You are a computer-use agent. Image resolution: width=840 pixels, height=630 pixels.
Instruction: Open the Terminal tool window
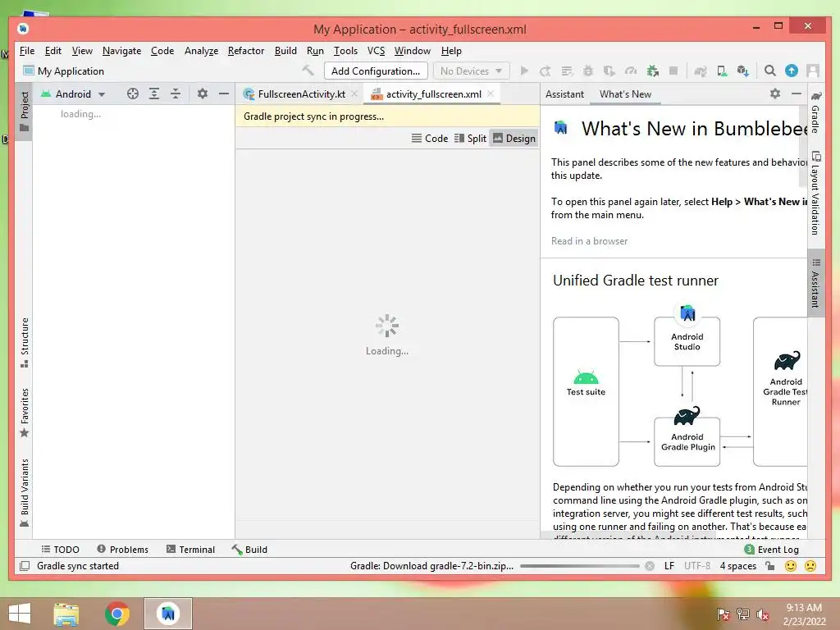pyautogui.click(x=190, y=549)
